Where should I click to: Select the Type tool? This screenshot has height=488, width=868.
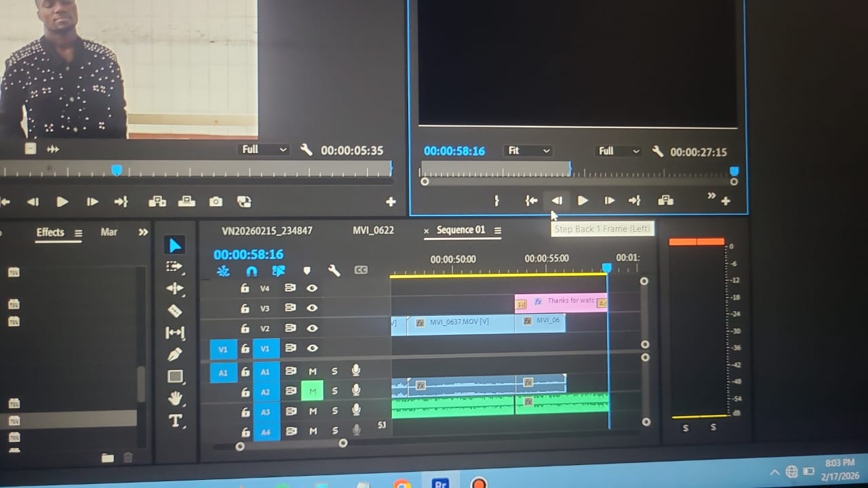tap(175, 421)
